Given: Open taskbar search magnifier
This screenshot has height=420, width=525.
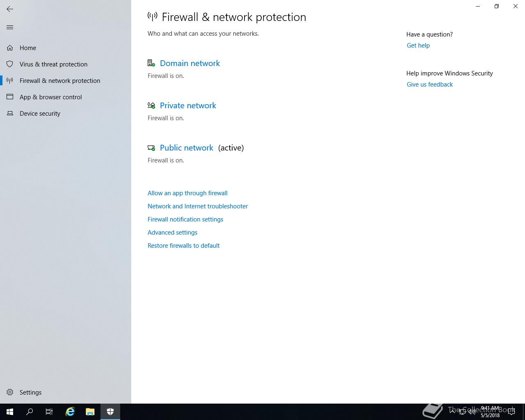Looking at the screenshot, I should pyautogui.click(x=30, y=412).
